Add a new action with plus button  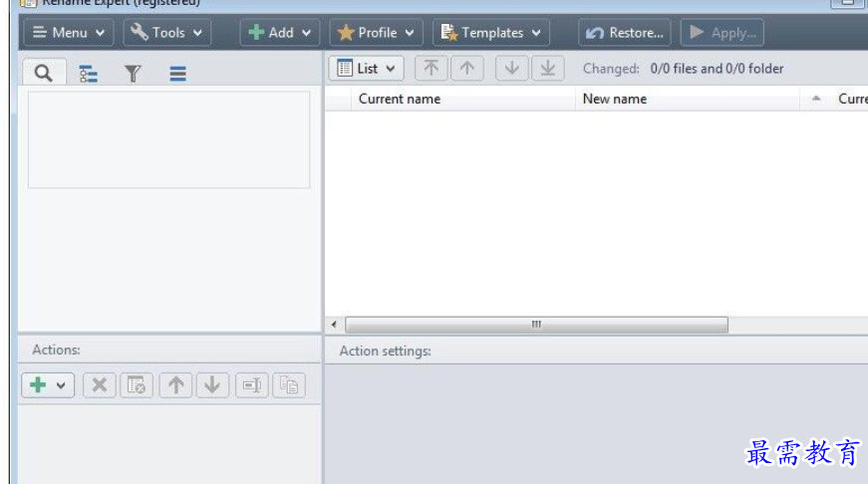click(x=38, y=385)
